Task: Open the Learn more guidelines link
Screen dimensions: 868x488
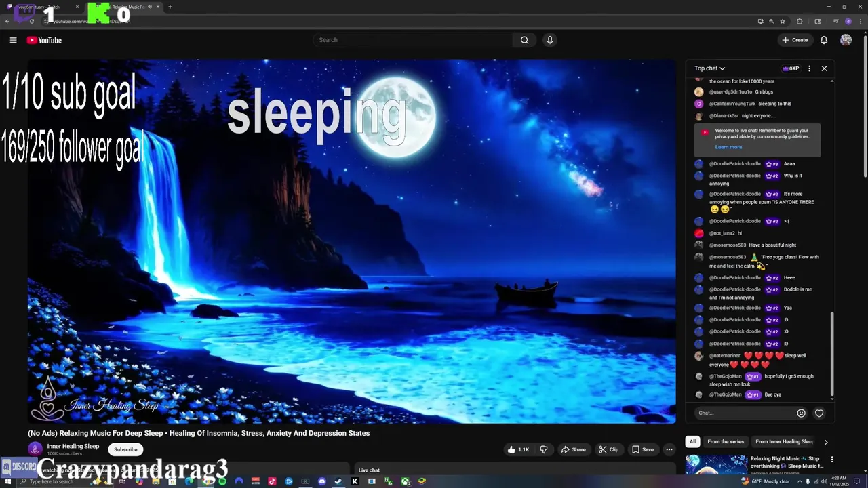Action: pyautogui.click(x=728, y=147)
